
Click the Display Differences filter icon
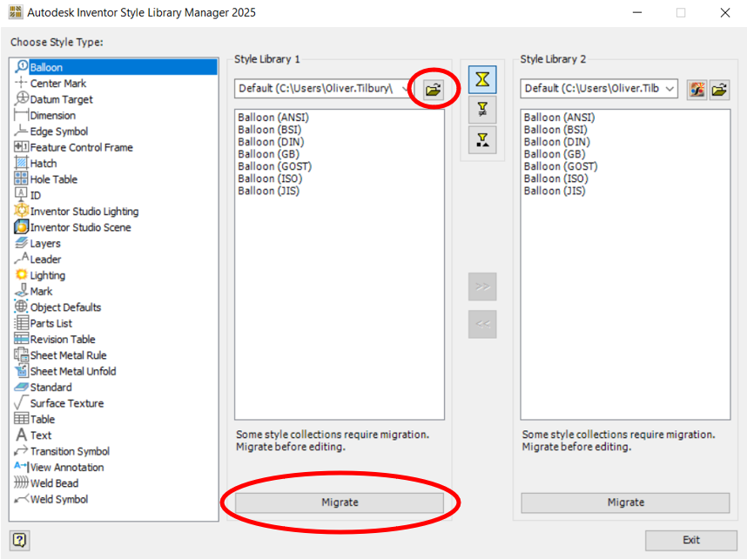click(482, 110)
